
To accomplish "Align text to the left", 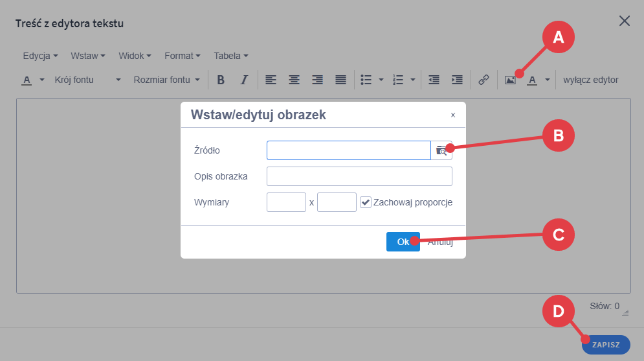I will [271, 80].
